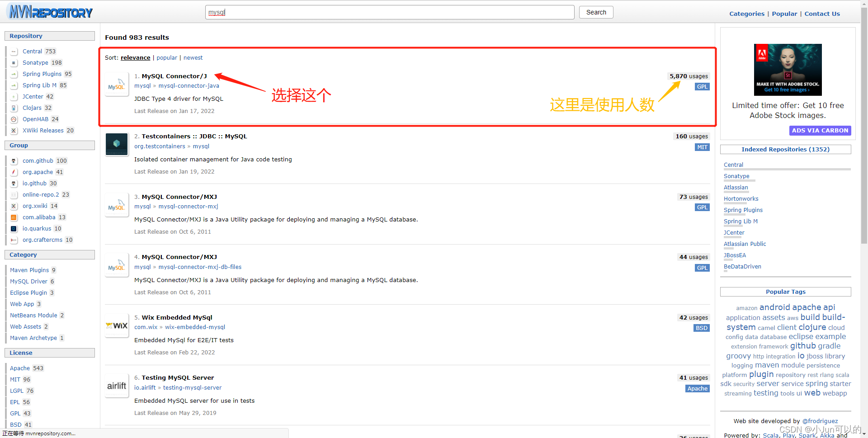Viewport: 868px width, 438px height.
Task: Filter by Eclipse Plugin category
Action: 28,293
